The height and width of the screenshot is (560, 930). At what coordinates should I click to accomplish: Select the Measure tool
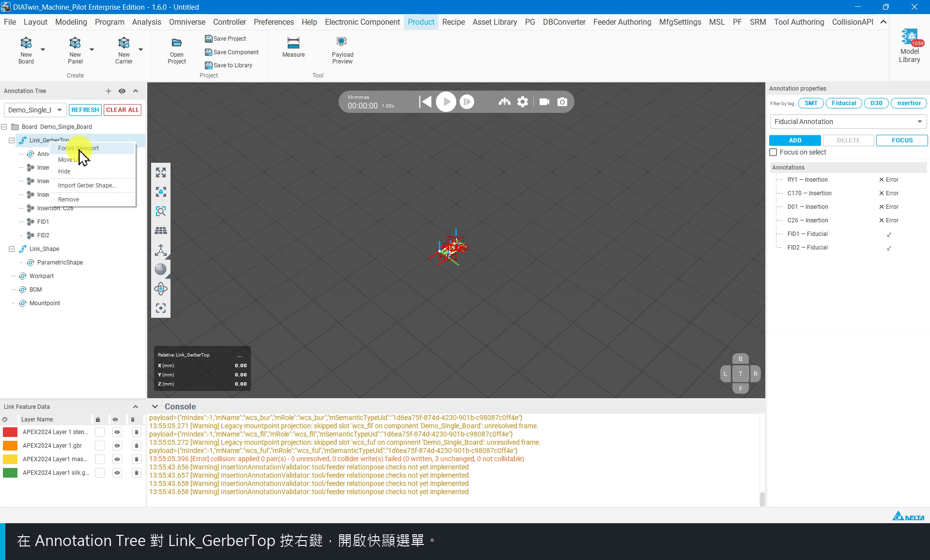pos(294,47)
